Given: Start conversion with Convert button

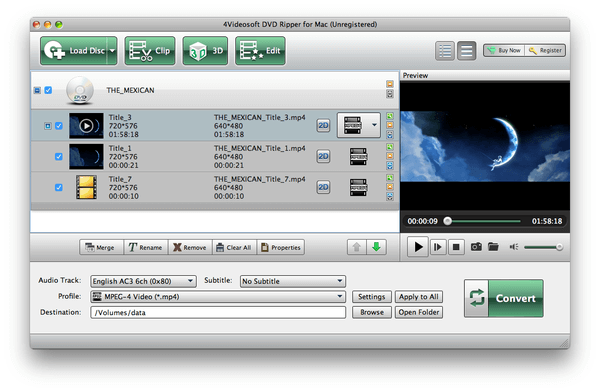Looking at the screenshot, I should click(x=504, y=298).
